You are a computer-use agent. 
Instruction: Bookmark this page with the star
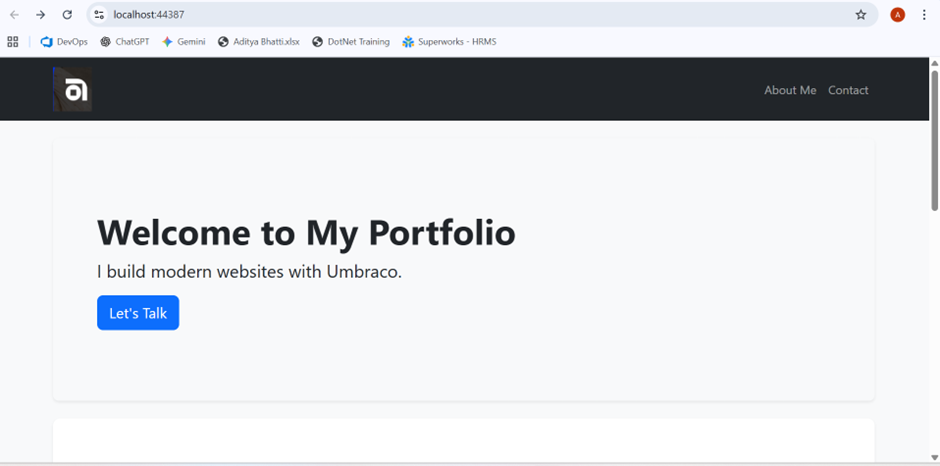click(x=861, y=15)
